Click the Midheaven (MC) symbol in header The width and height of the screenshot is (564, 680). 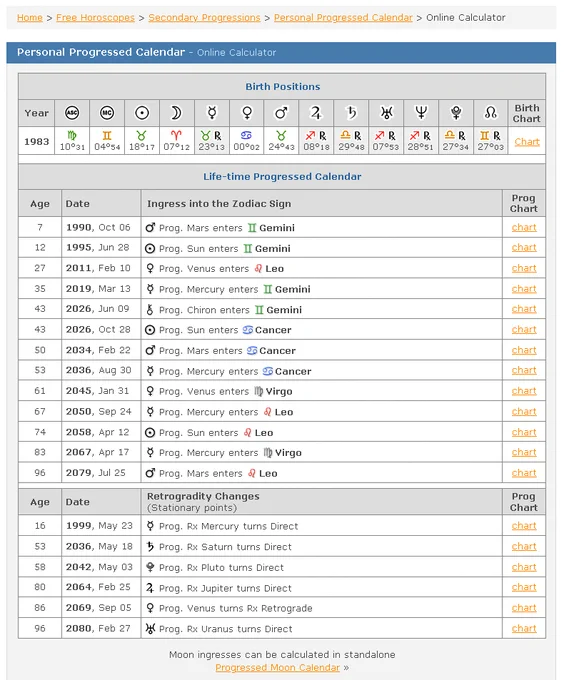click(x=107, y=113)
